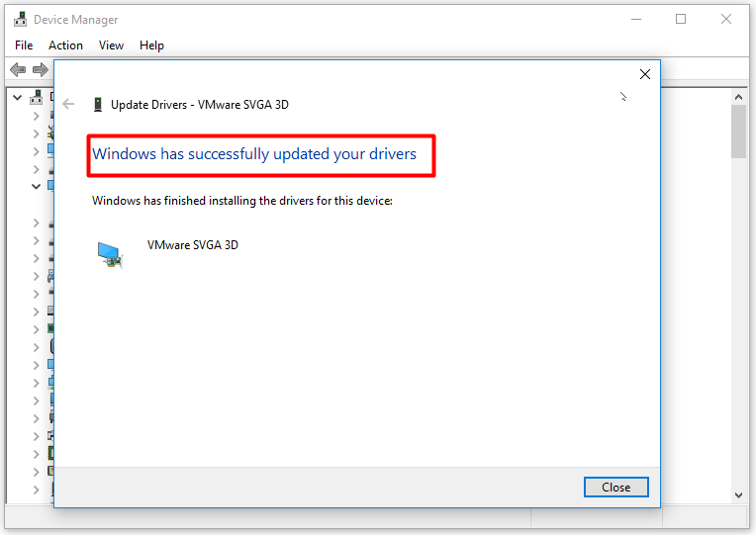Open the Help menu
Viewport: 756px width, 535px height.
click(x=151, y=45)
